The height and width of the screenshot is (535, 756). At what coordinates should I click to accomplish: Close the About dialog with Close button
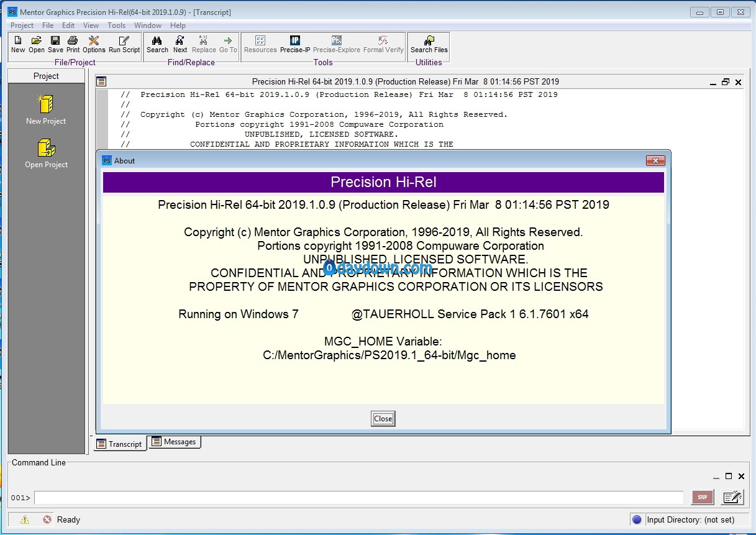pos(383,419)
